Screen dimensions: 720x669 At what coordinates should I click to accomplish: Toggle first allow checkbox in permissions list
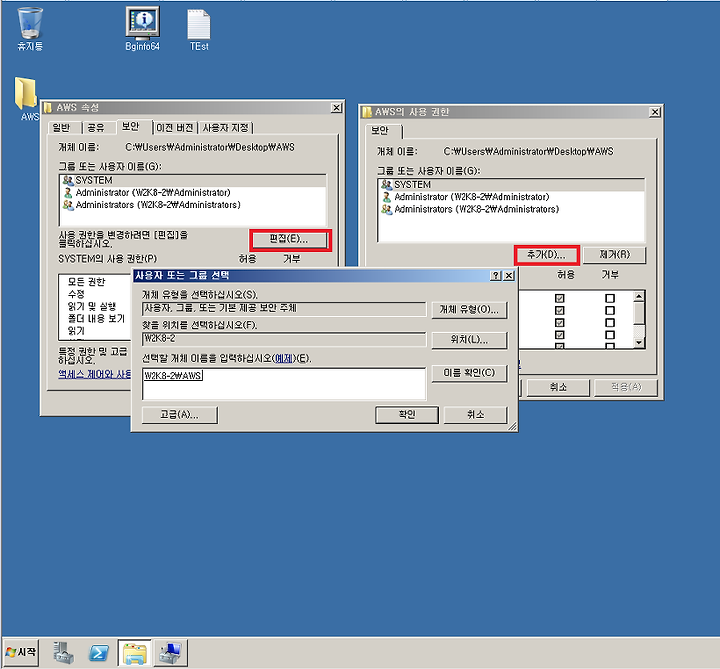point(559,298)
